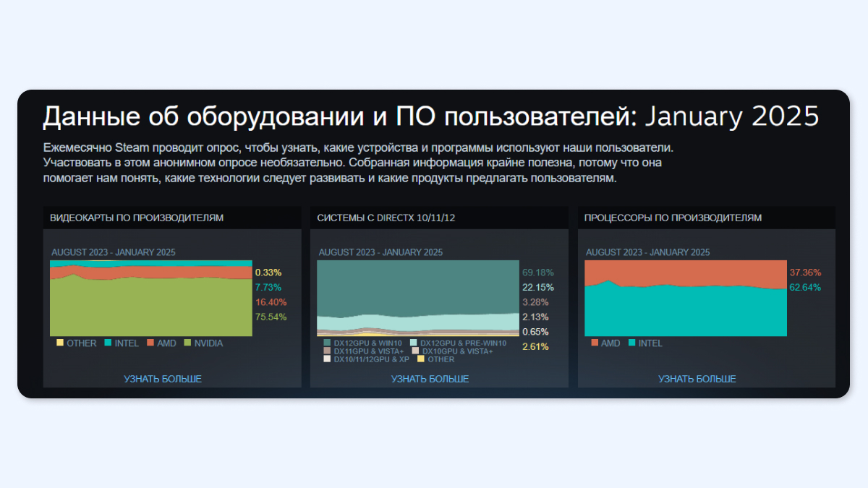Click the red AMD swatch in video cards legend
The height and width of the screenshot is (488, 868).
[x=150, y=343]
